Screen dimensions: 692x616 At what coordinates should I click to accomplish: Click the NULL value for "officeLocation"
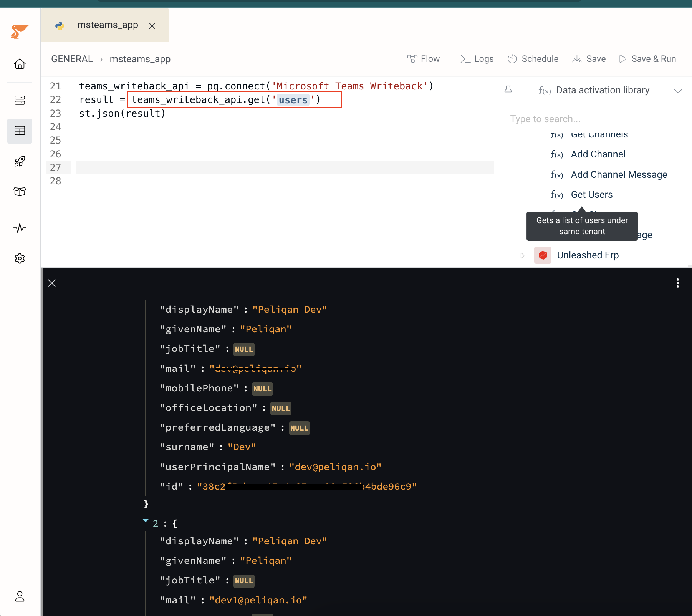pos(281,408)
